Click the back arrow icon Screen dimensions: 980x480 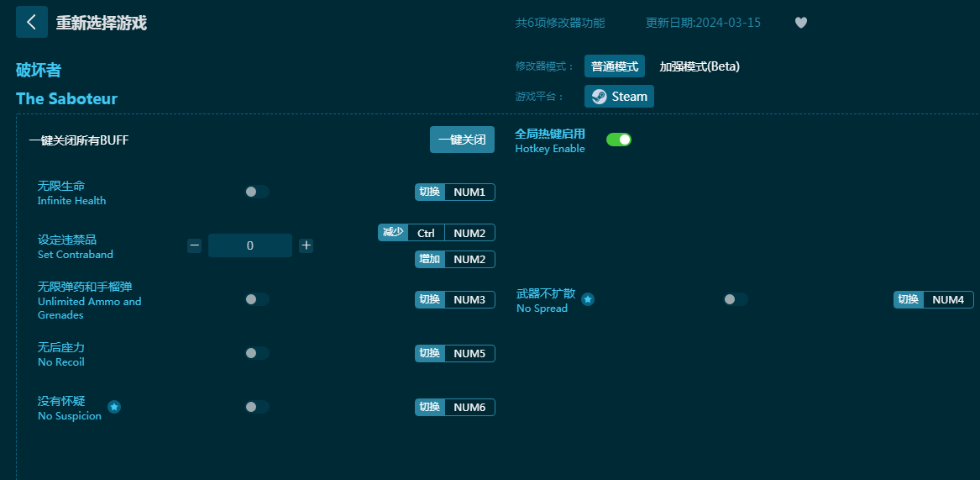pos(31,22)
